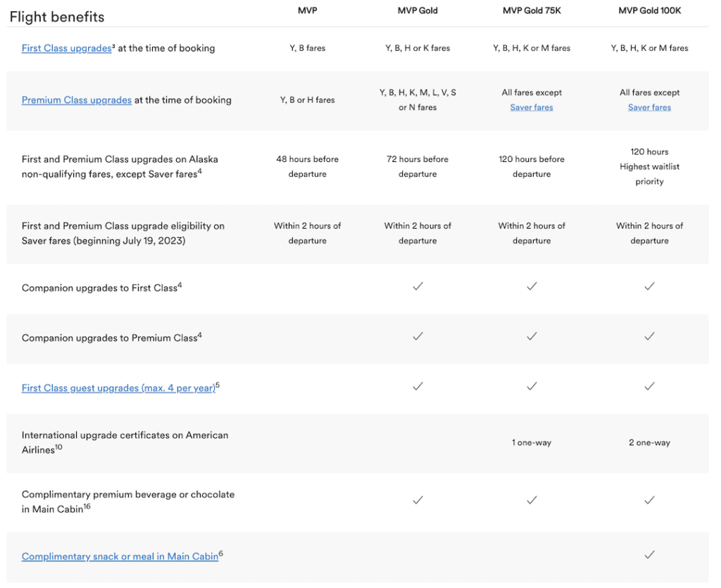Click the "2 one-way" certificate cell
The width and height of the screenshot is (721, 588).
[x=649, y=443]
